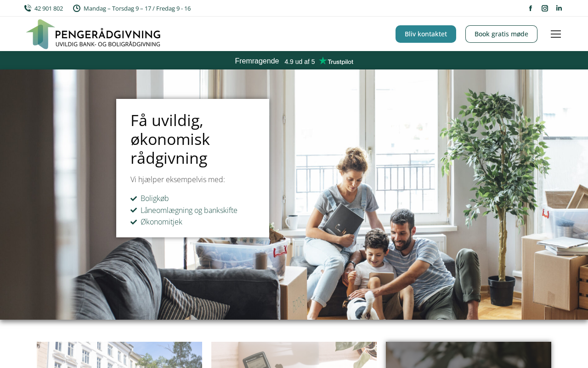Click the Pengerådgivning logo

pos(93,34)
